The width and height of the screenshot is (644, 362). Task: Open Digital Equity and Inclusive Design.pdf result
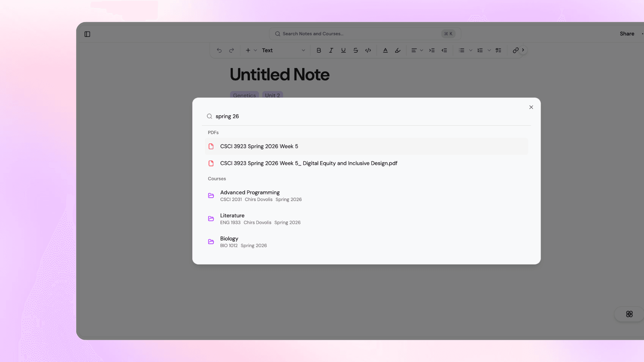(x=366, y=163)
